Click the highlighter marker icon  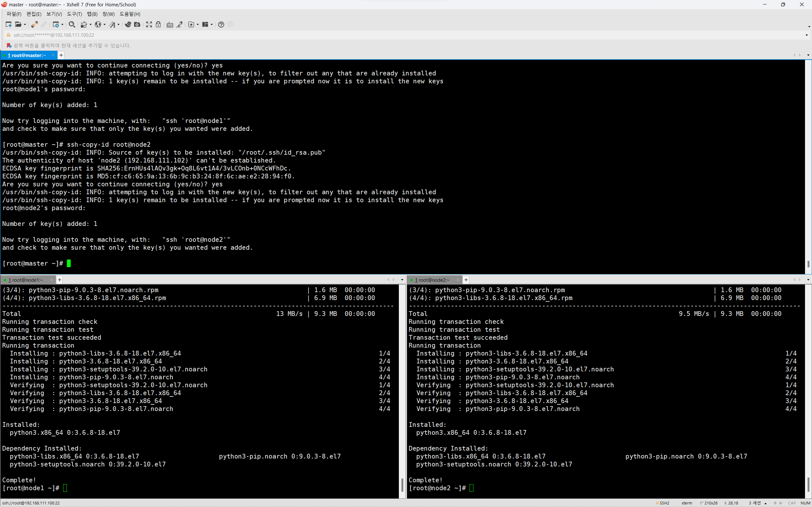[x=179, y=24]
